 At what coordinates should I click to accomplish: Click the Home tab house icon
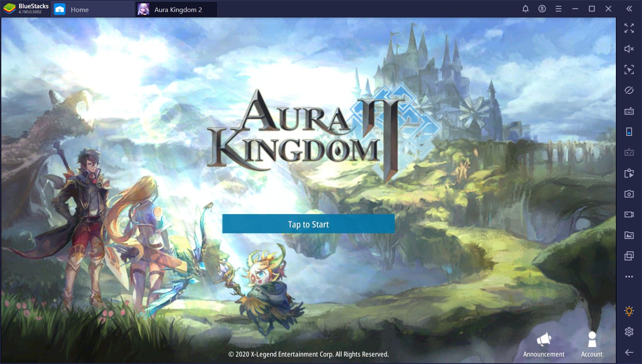[60, 9]
